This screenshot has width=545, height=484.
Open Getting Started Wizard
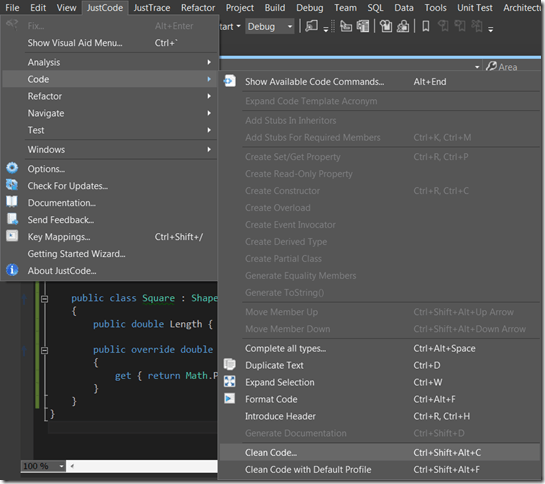tap(110, 254)
